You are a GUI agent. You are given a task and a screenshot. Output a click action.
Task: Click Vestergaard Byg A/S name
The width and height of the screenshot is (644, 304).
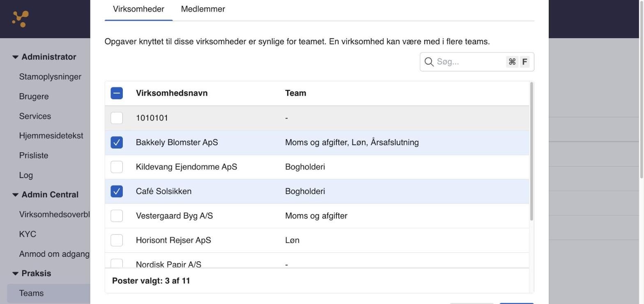pyautogui.click(x=174, y=216)
